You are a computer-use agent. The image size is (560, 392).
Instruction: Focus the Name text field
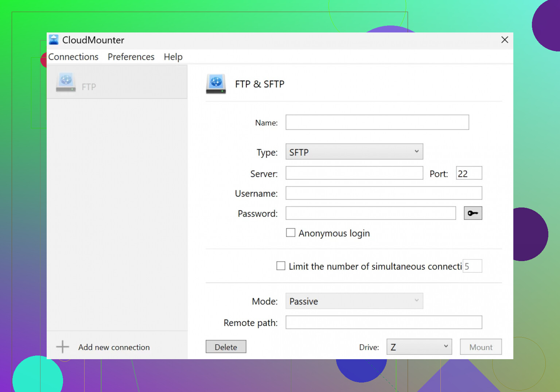377,123
